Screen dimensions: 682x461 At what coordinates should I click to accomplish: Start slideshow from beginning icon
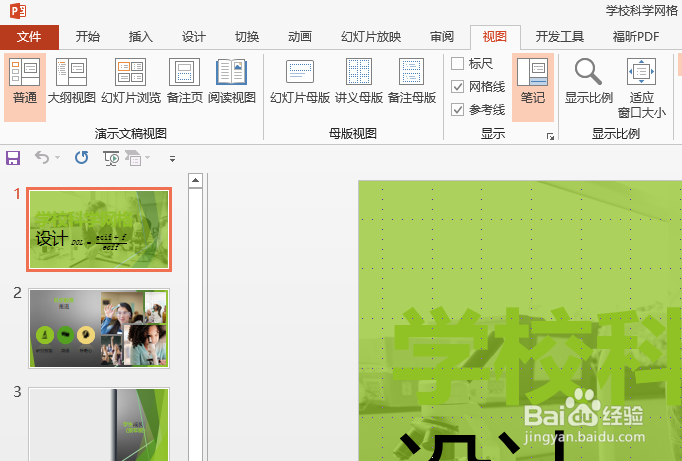(x=111, y=158)
